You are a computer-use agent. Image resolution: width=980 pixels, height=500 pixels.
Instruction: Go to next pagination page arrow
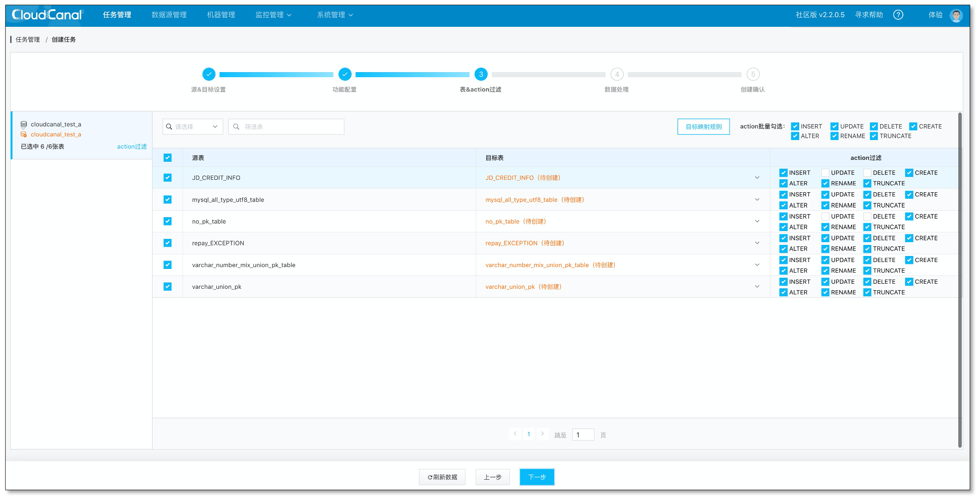(542, 434)
